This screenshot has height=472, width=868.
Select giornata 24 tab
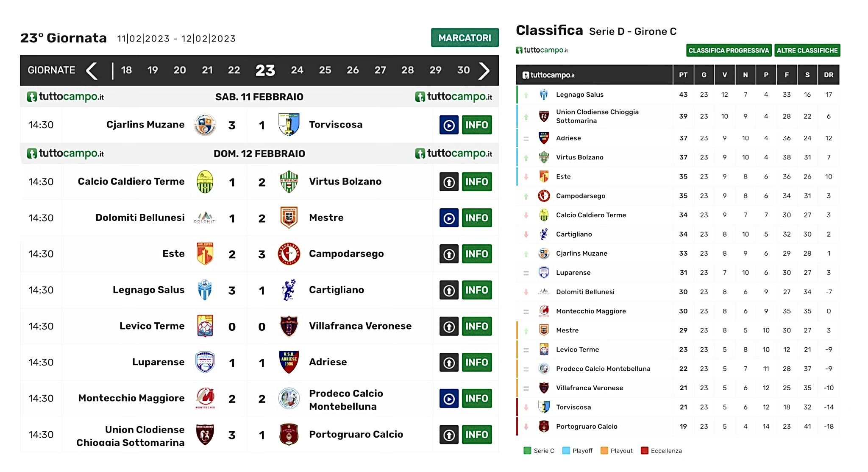297,70
